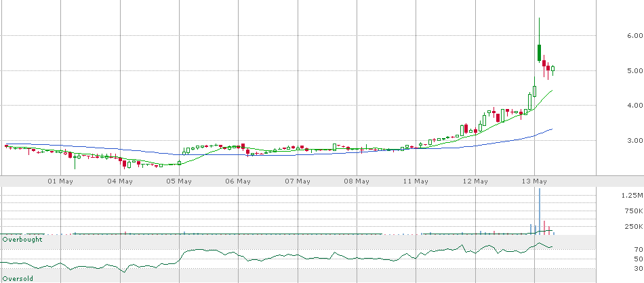
Task: Click the 11 May date label
Action: (x=416, y=181)
